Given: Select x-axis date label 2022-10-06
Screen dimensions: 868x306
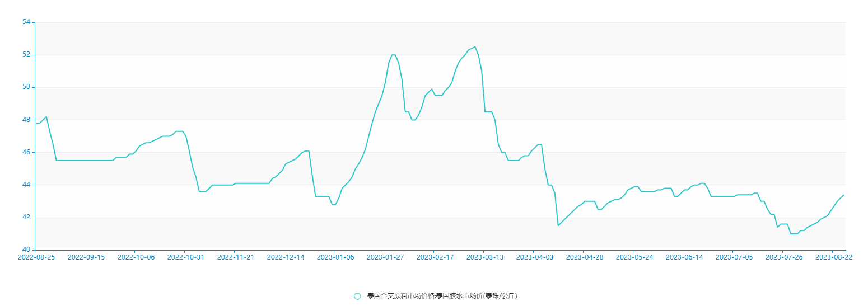Looking at the screenshot, I should pos(136,257).
